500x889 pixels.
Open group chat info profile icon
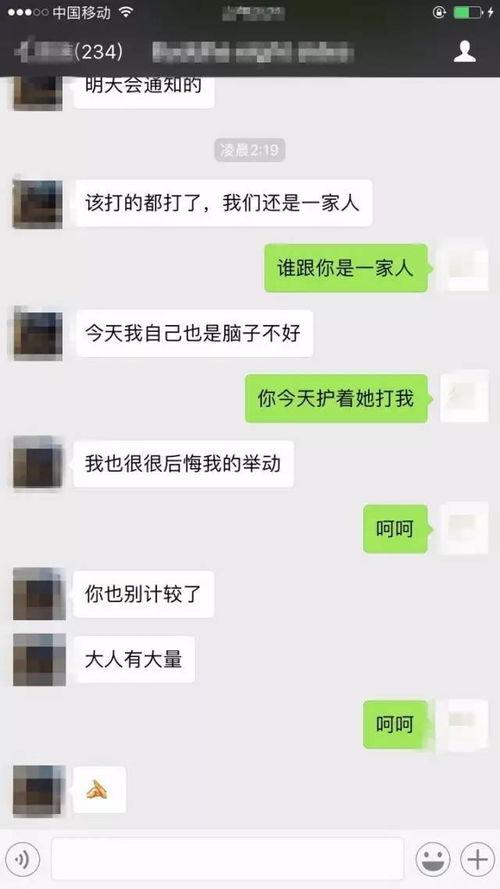464,52
